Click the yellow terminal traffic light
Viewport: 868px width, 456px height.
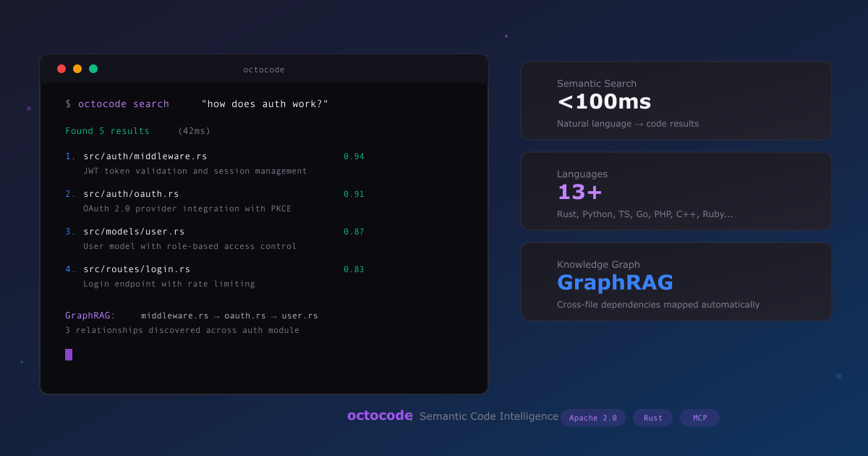pyautogui.click(x=77, y=69)
